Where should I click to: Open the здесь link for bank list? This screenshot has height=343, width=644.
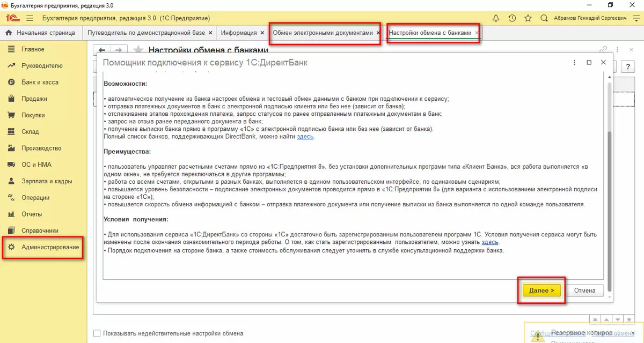coord(305,137)
